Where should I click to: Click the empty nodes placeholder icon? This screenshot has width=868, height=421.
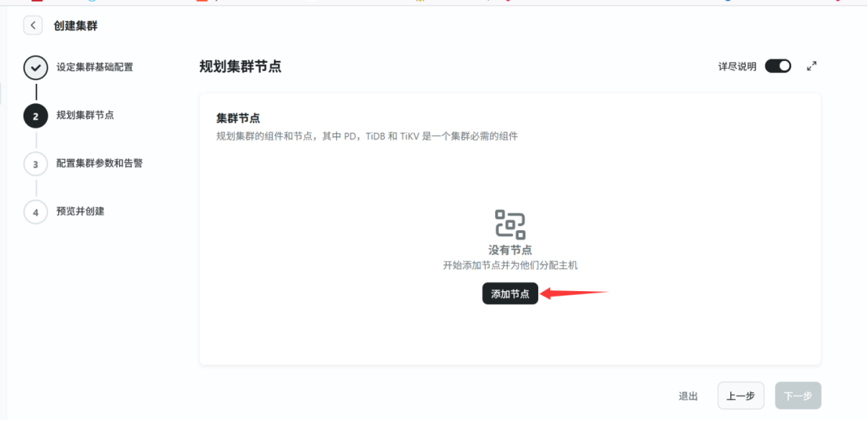click(x=510, y=225)
